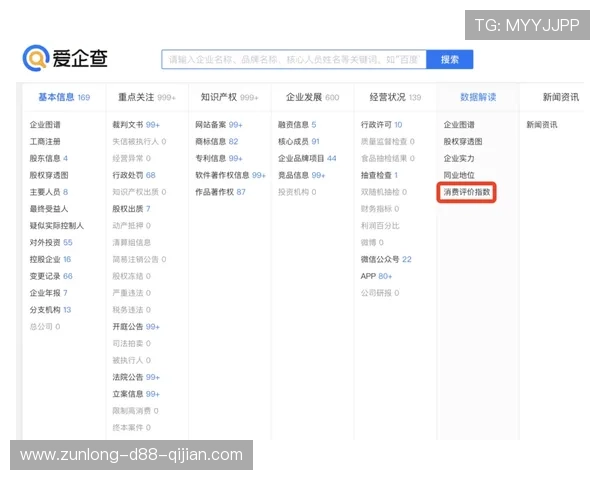This screenshot has height=480, width=600.
Task: View 分支机构 13 list
Action: click(50, 310)
